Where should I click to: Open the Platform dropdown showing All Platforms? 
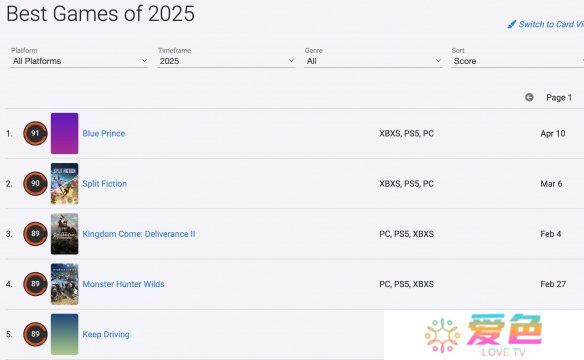[79, 61]
